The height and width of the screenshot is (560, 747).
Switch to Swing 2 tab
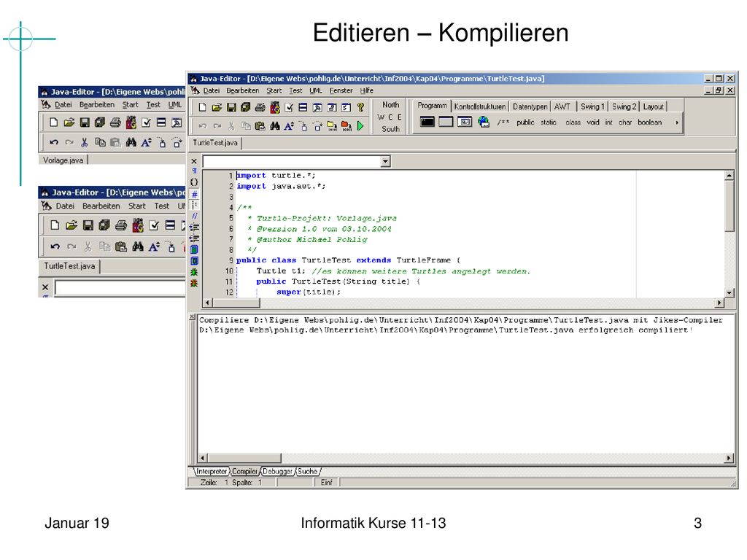(x=624, y=106)
